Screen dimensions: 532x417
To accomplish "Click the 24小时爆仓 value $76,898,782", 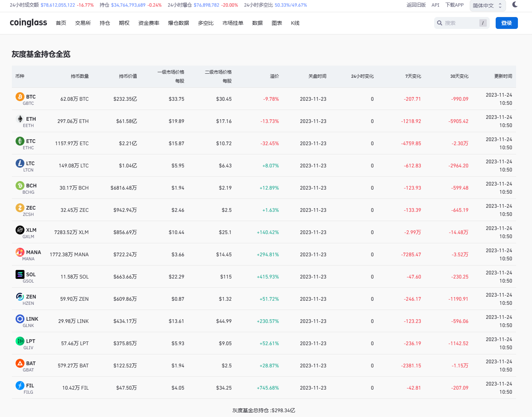I will tap(206, 5).
